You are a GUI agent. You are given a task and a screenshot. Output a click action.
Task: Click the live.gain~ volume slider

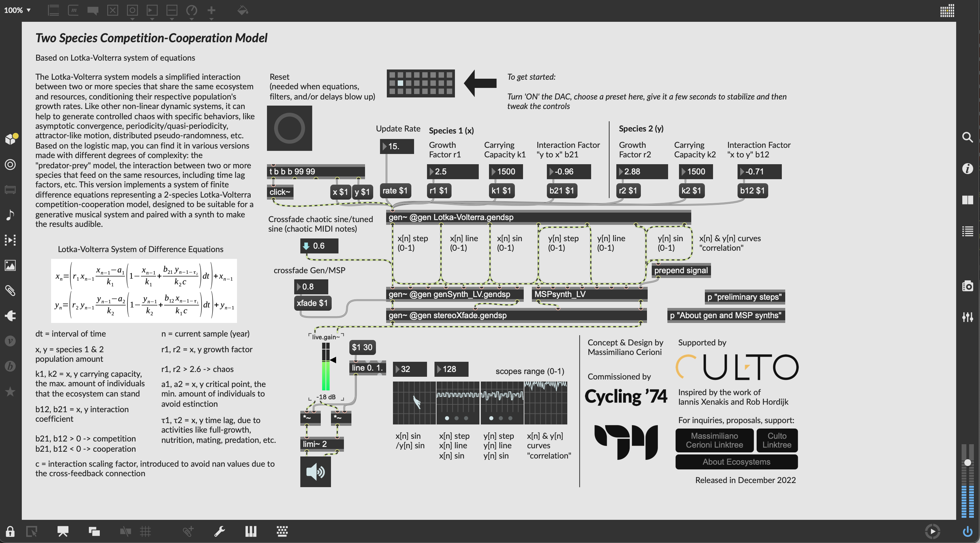tap(326, 367)
